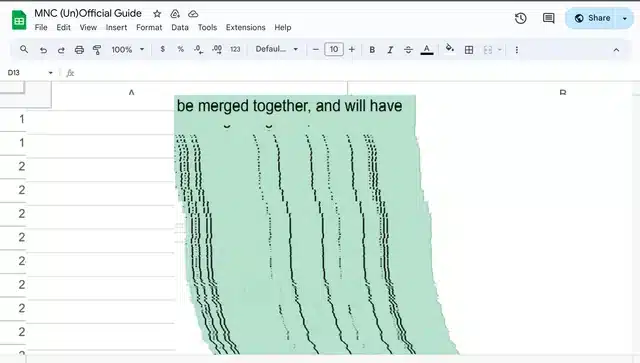Open version history clock icon
The height and width of the screenshot is (363, 640).
pyautogui.click(x=520, y=18)
